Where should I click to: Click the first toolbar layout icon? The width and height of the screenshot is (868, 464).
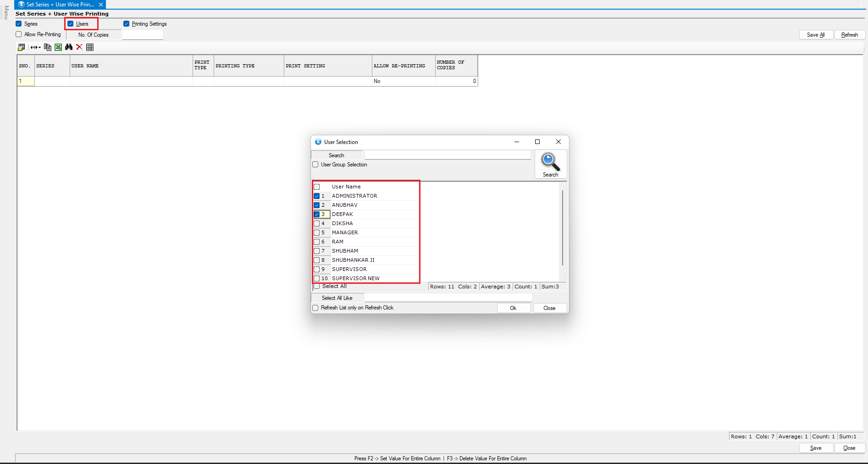21,47
